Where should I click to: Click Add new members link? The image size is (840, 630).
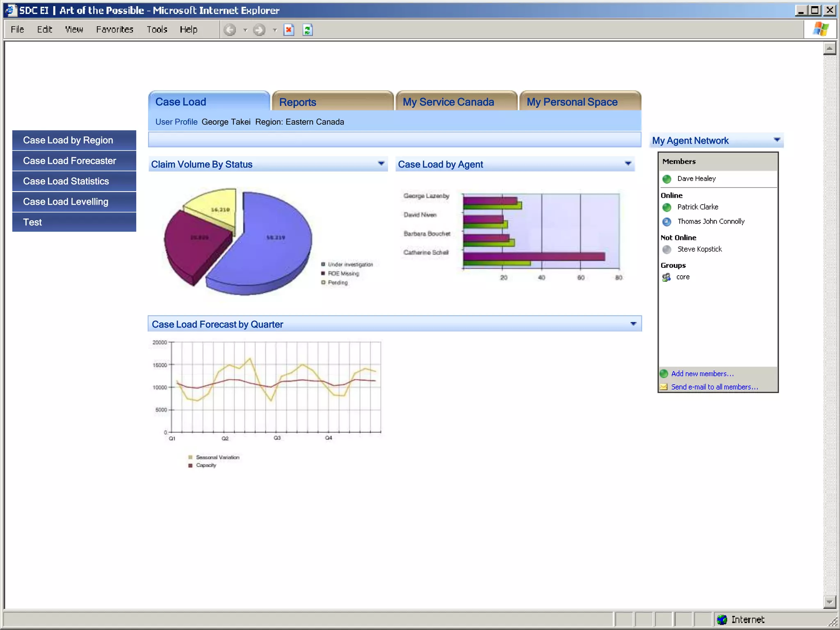click(x=702, y=374)
